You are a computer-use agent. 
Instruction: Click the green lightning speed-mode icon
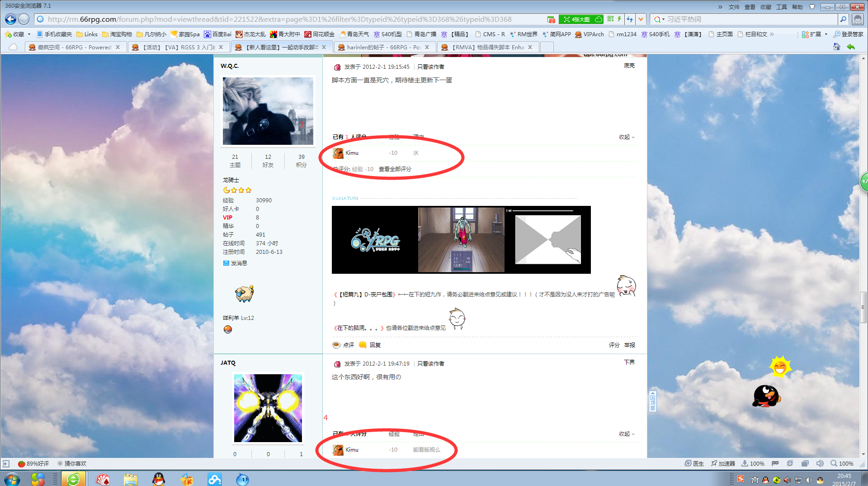click(x=619, y=19)
